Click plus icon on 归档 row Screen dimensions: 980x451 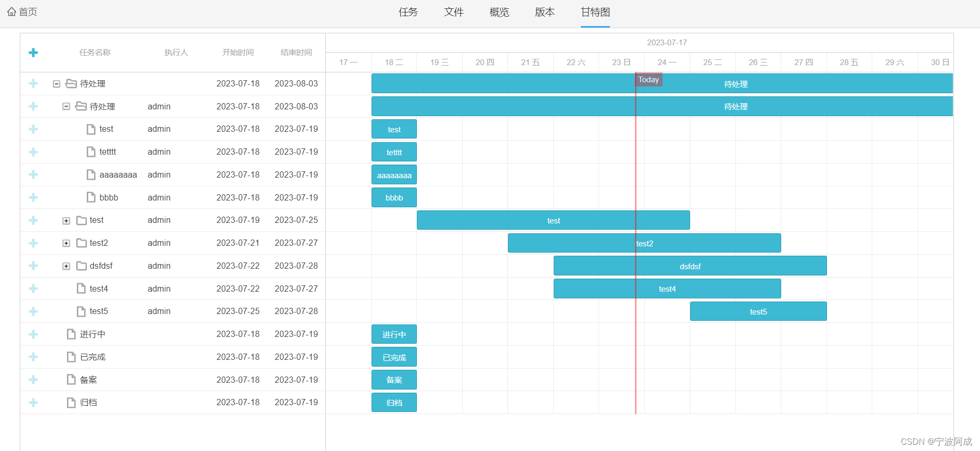click(33, 403)
